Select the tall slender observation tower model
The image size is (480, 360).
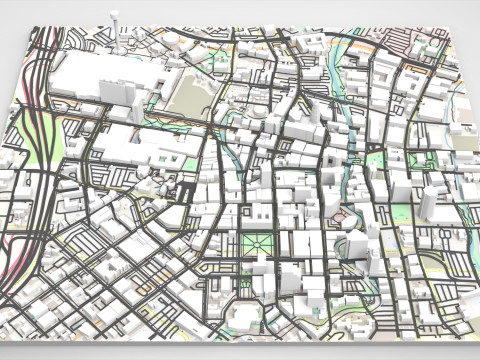point(116,33)
